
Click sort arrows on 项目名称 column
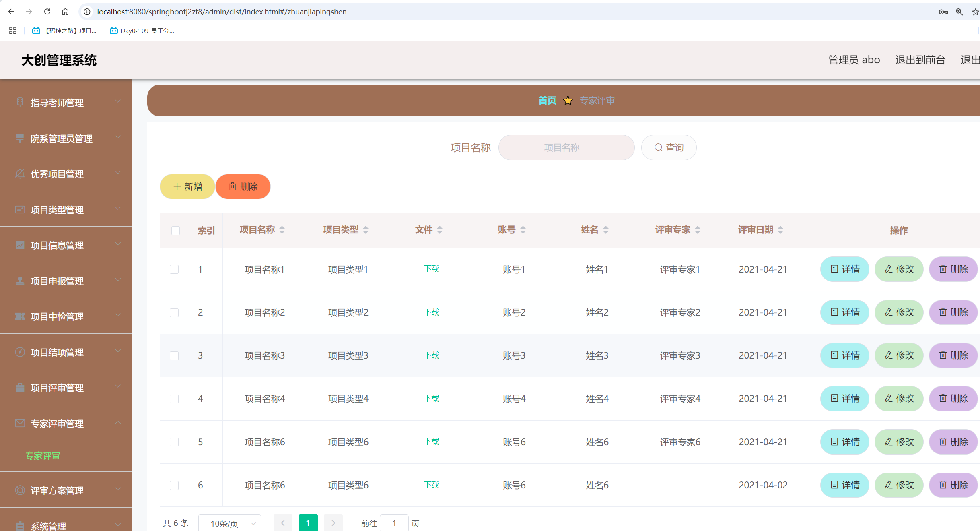click(282, 230)
